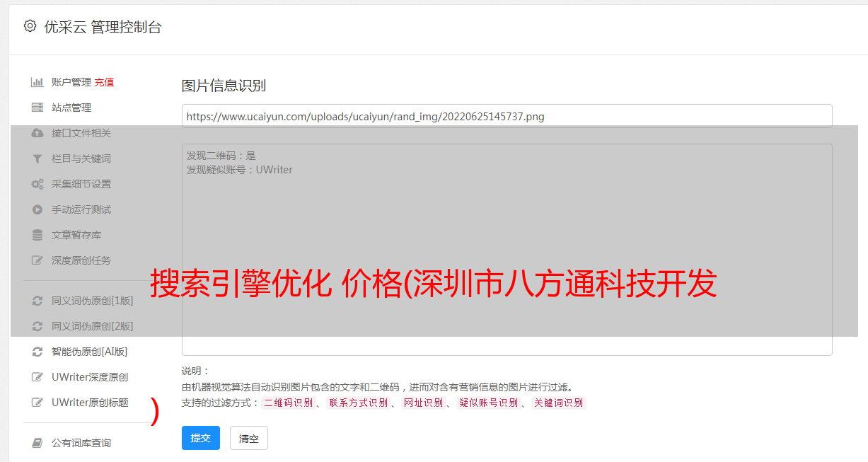Image resolution: width=868 pixels, height=462 pixels.
Task: Open 智能伪原创[AI版] tool
Action: coord(90,352)
